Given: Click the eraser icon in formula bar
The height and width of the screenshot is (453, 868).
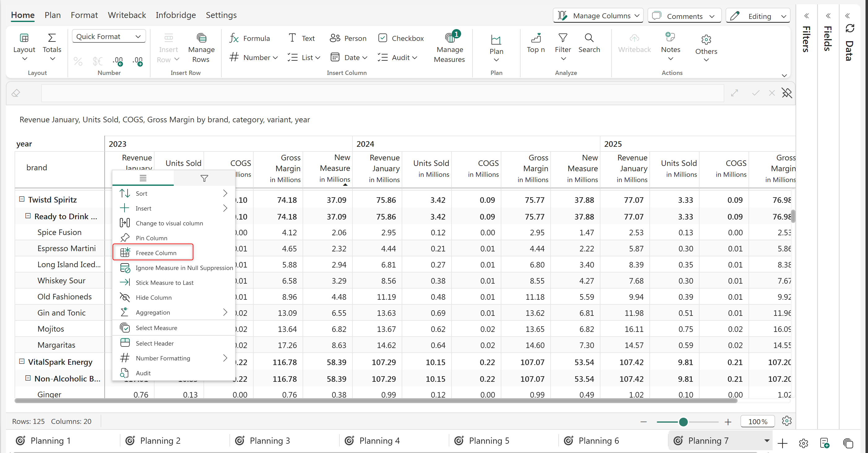Looking at the screenshot, I should point(16,93).
